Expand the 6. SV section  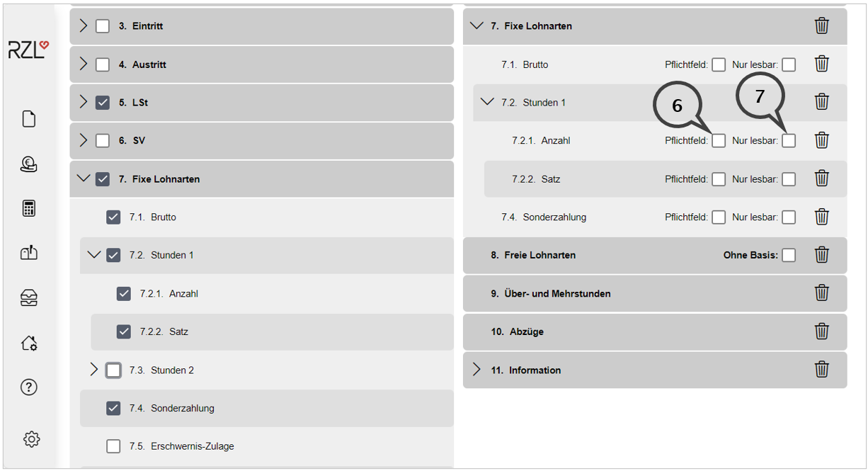(x=84, y=141)
